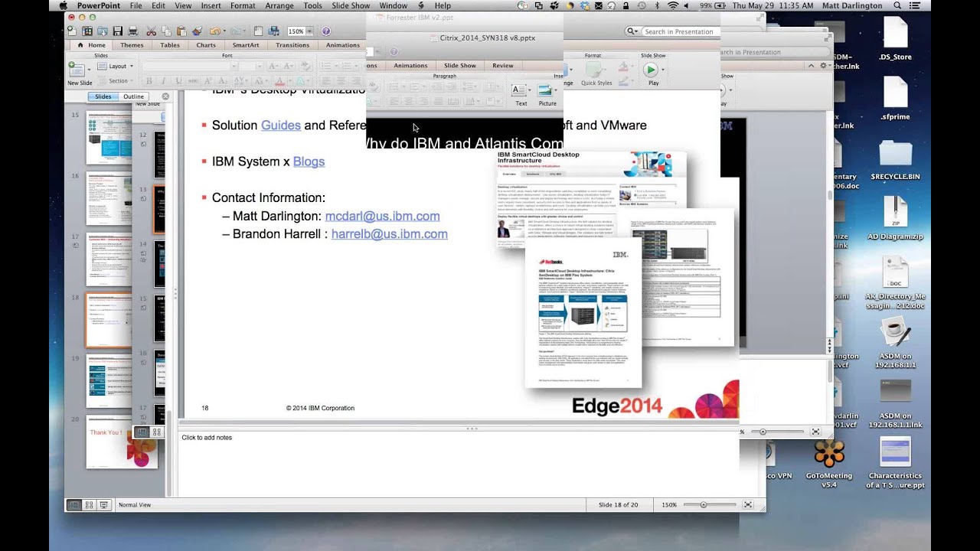Click the Open file toolbar icon
The height and width of the screenshot is (551, 980).
tap(103, 31)
